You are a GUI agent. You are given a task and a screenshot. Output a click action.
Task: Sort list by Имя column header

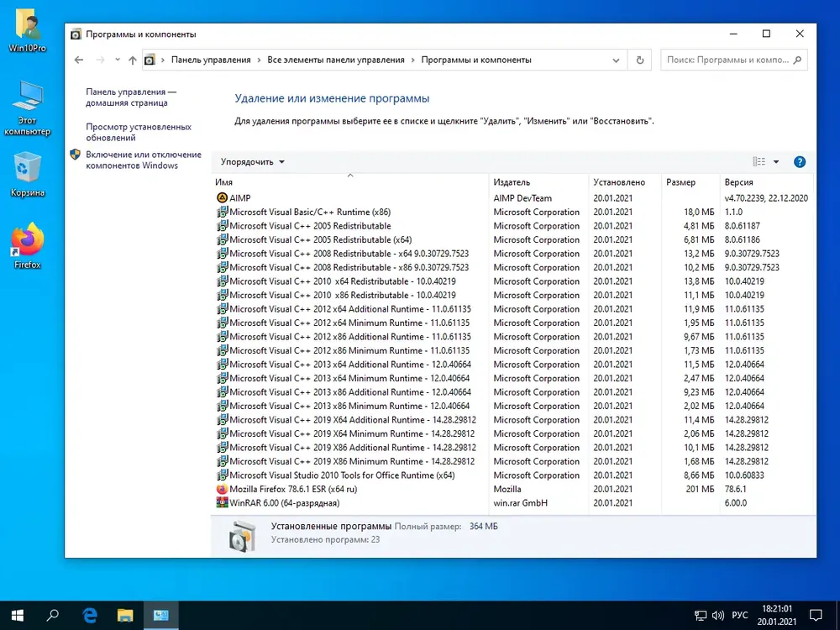tap(351, 182)
